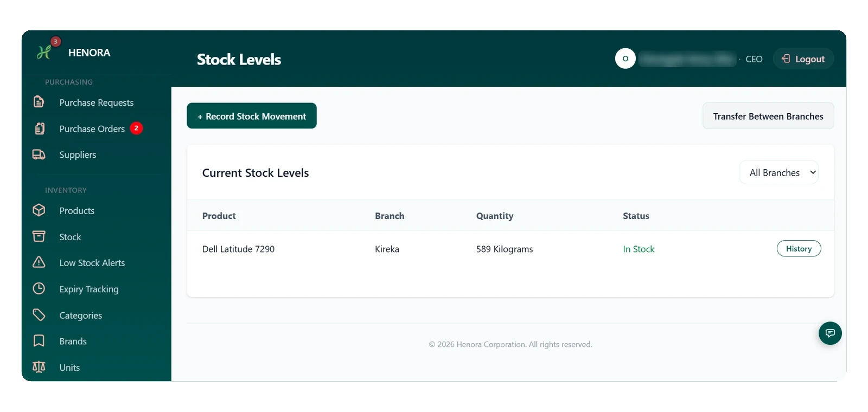
Task: Navigate to Products in sidebar
Action: coord(77,211)
